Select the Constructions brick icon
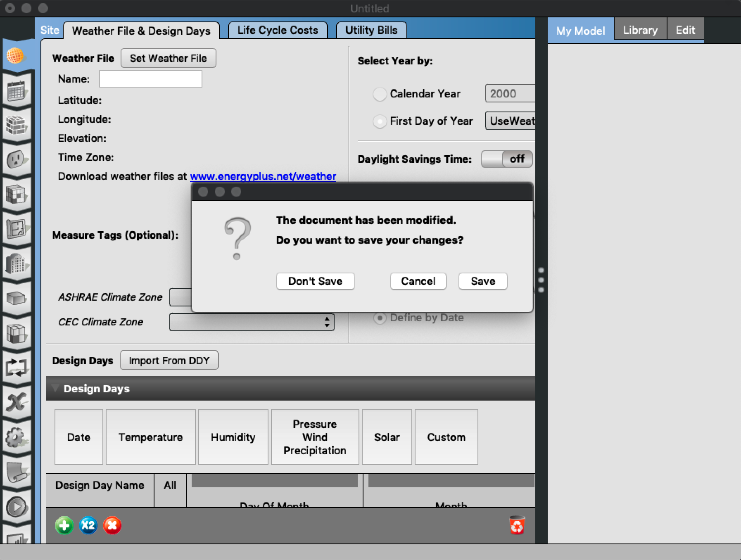 click(17, 124)
